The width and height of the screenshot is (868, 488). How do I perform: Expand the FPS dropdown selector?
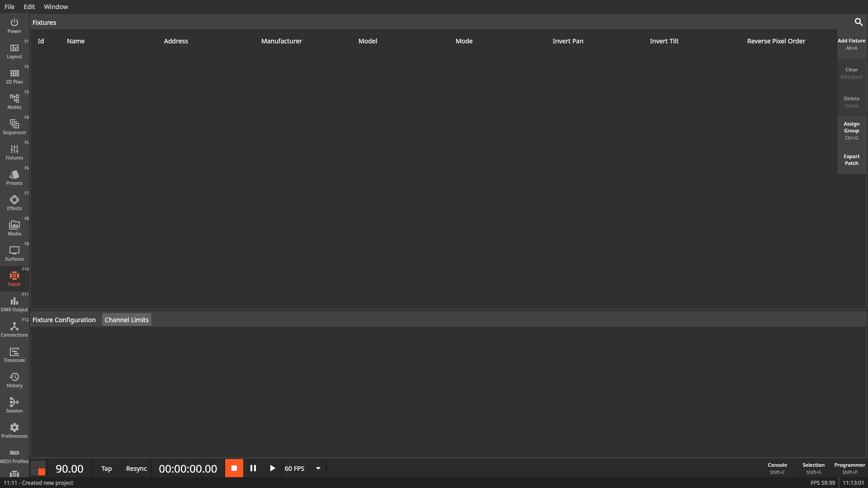tap(319, 468)
